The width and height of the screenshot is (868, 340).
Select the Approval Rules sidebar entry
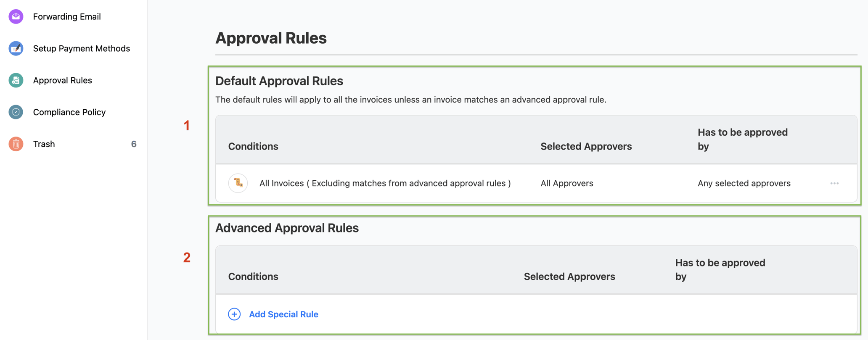click(62, 80)
